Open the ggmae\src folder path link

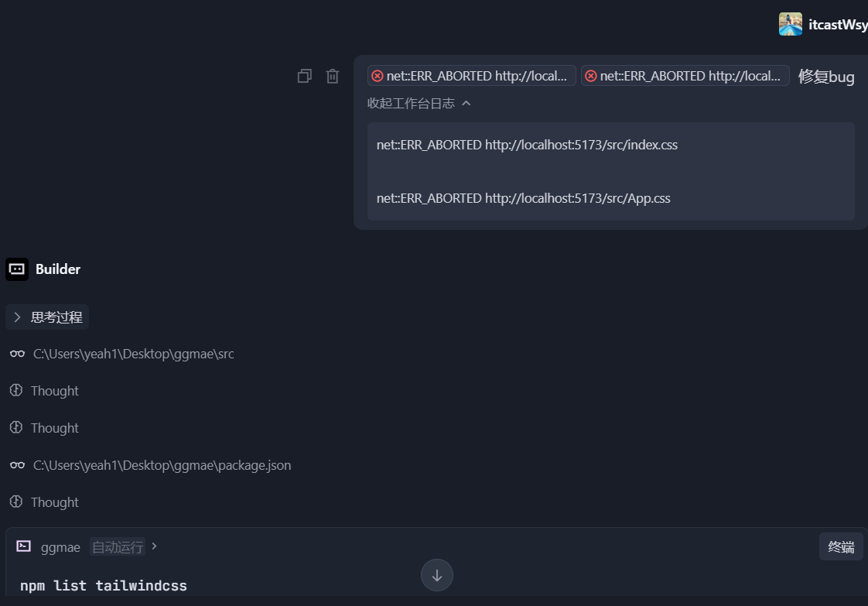[133, 354]
